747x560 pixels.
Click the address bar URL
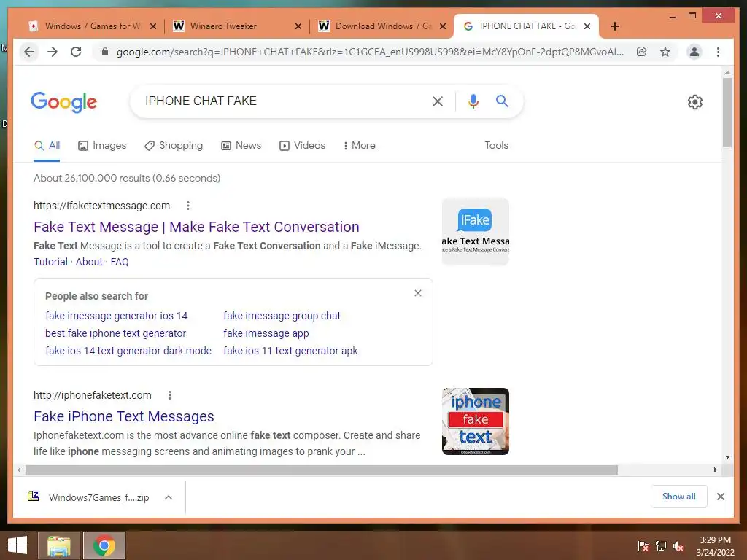370,52
